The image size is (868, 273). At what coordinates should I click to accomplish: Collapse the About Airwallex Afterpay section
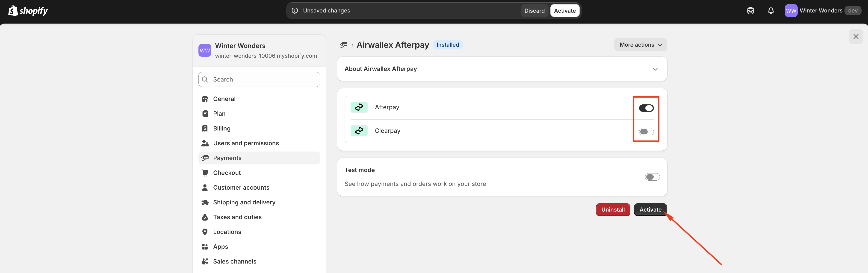[655, 69]
